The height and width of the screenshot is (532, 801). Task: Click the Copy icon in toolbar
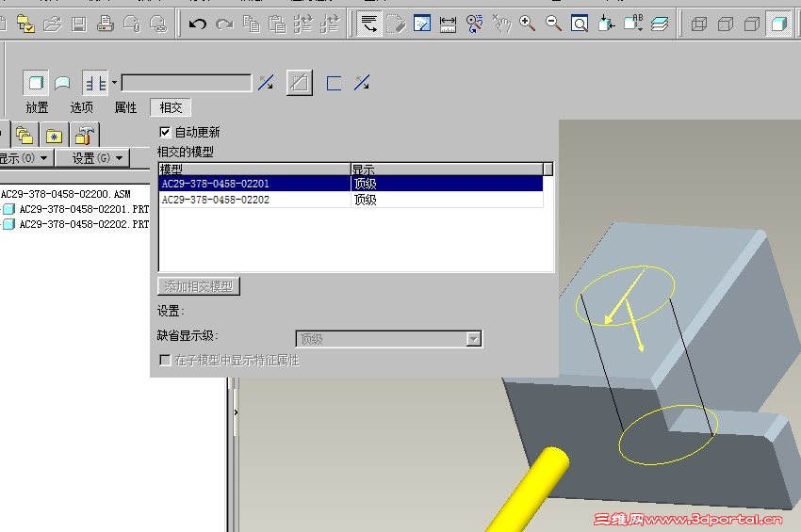[x=251, y=24]
